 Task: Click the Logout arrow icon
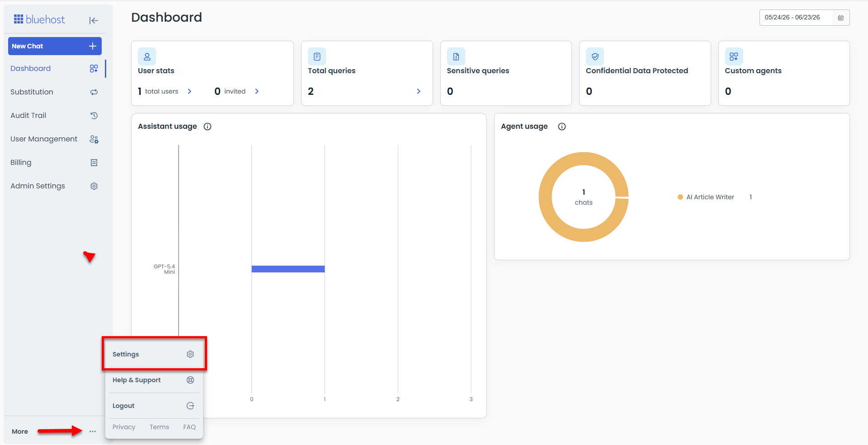[x=190, y=406]
